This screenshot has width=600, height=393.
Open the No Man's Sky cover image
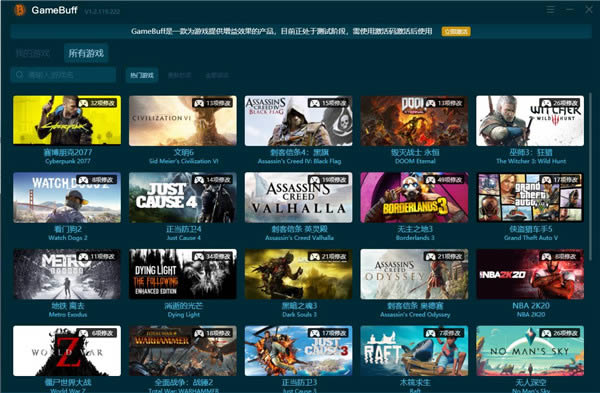pyautogui.click(x=530, y=351)
